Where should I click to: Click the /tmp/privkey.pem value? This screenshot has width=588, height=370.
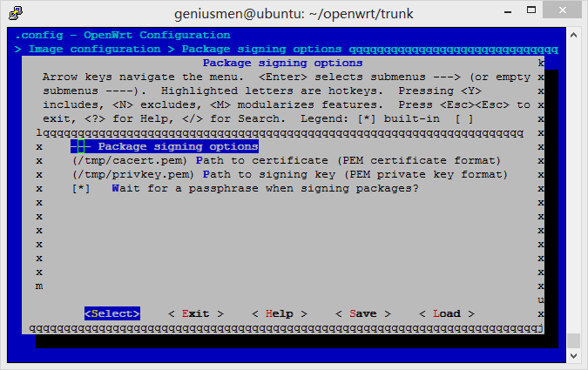(x=133, y=174)
